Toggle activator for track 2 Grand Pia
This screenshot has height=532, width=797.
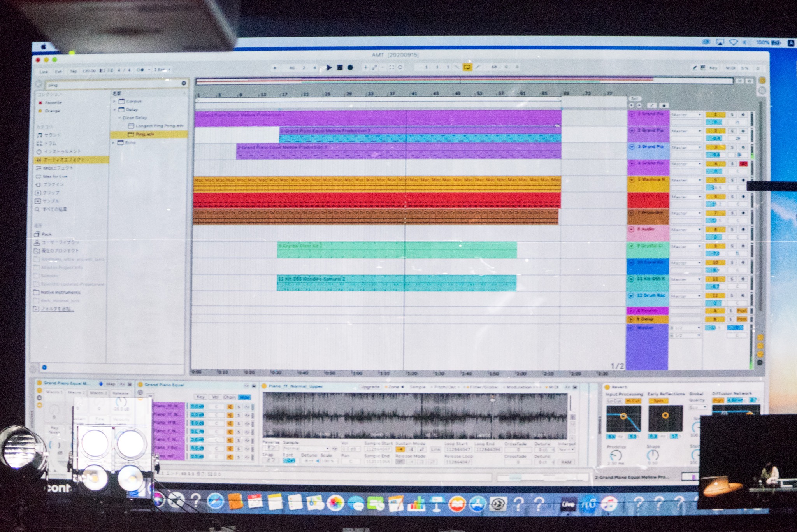point(716,131)
